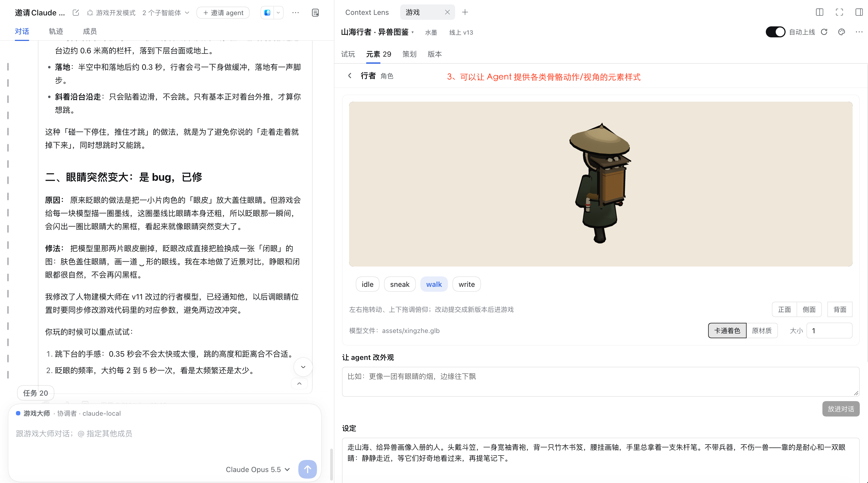This screenshot has height=483, width=868.
Task: Toggle the right sidebar panel icon
Action: [859, 12]
